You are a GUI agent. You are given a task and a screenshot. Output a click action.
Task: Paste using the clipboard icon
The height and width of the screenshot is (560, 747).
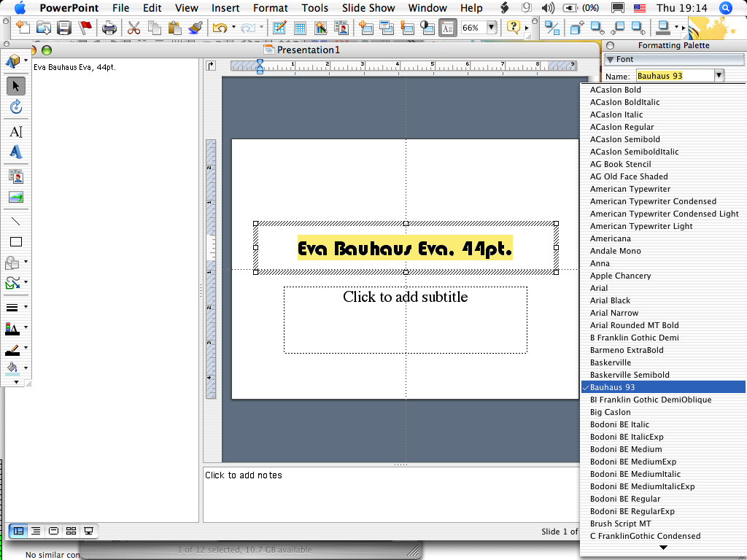click(x=175, y=28)
